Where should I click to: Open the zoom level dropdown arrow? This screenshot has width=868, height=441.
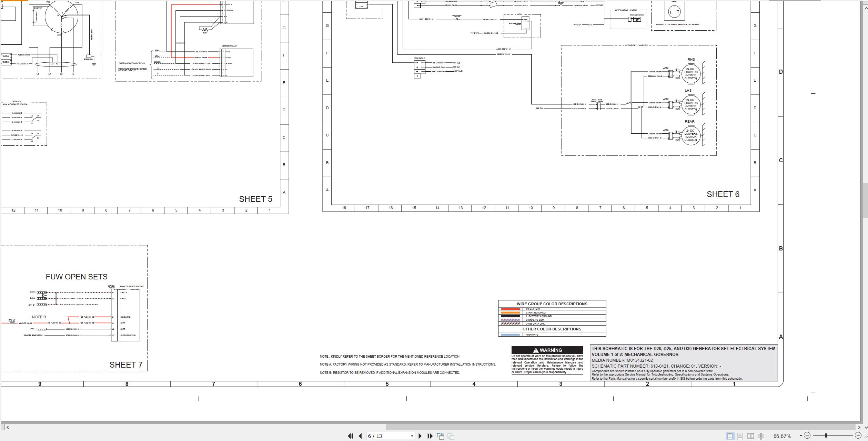tap(801, 436)
